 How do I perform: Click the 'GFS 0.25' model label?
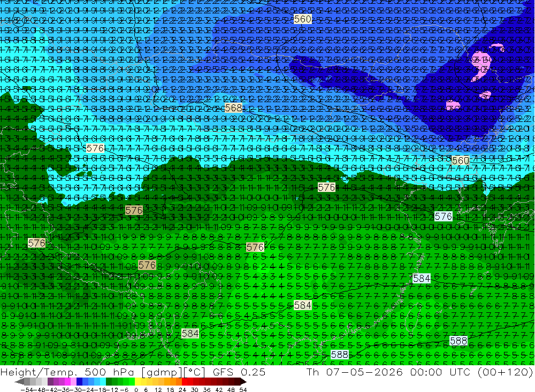tap(239, 372)
